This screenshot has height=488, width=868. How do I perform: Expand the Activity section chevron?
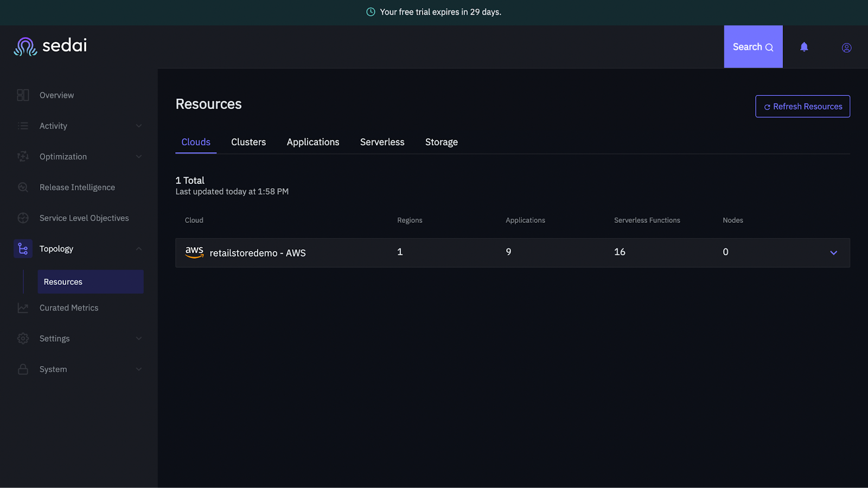click(x=139, y=125)
